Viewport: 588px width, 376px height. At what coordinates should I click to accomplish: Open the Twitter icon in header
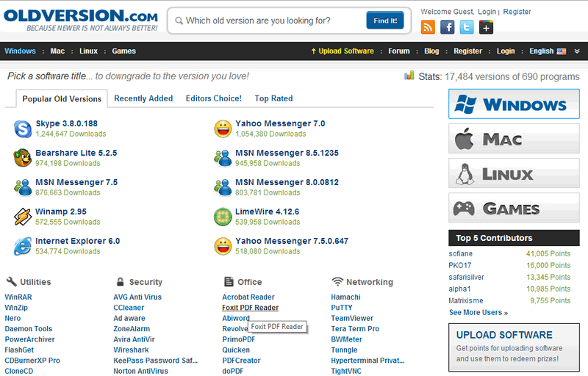pyautogui.click(x=467, y=27)
